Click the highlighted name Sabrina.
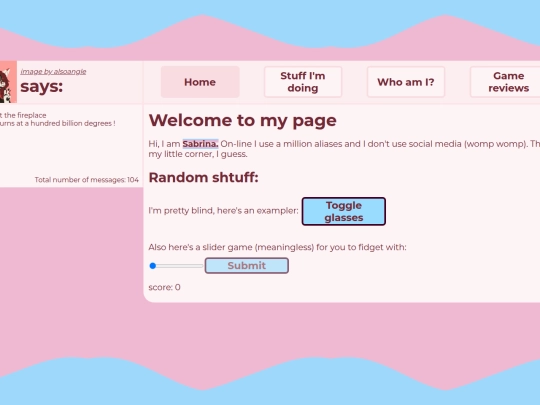This screenshot has height=405, width=540. 200,144
